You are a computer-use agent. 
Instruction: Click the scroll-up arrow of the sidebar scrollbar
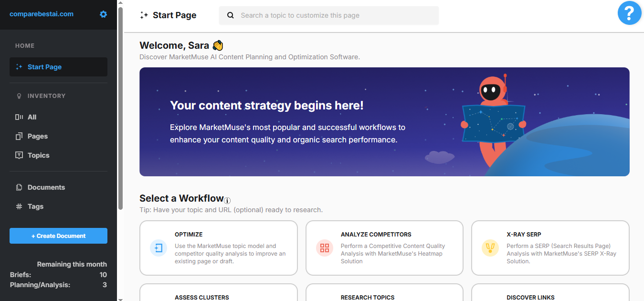120,3
